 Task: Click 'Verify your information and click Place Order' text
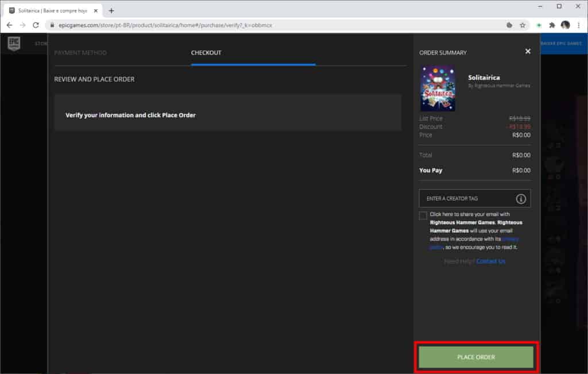click(x=130, y=115)
